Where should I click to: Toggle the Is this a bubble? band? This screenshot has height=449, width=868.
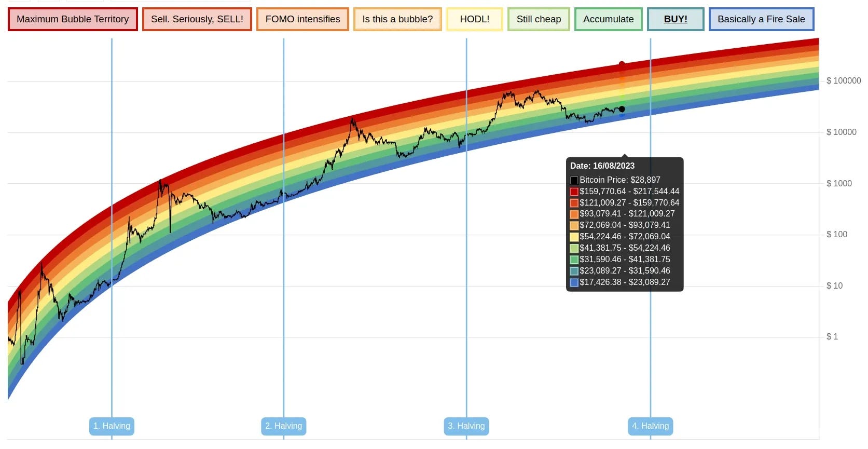397,19
